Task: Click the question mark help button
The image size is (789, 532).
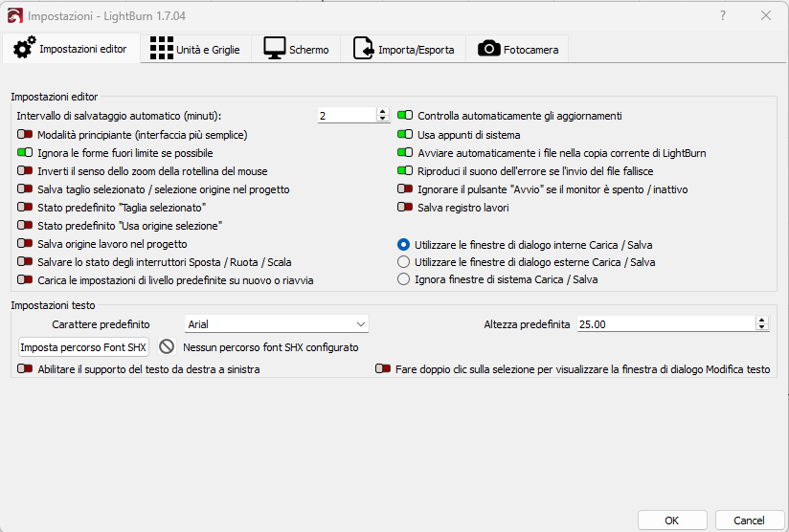Action: tap(723, 15)
